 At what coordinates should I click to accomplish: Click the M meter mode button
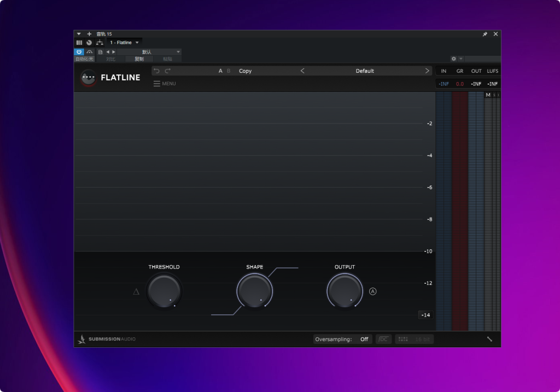[x=488, y=95]
